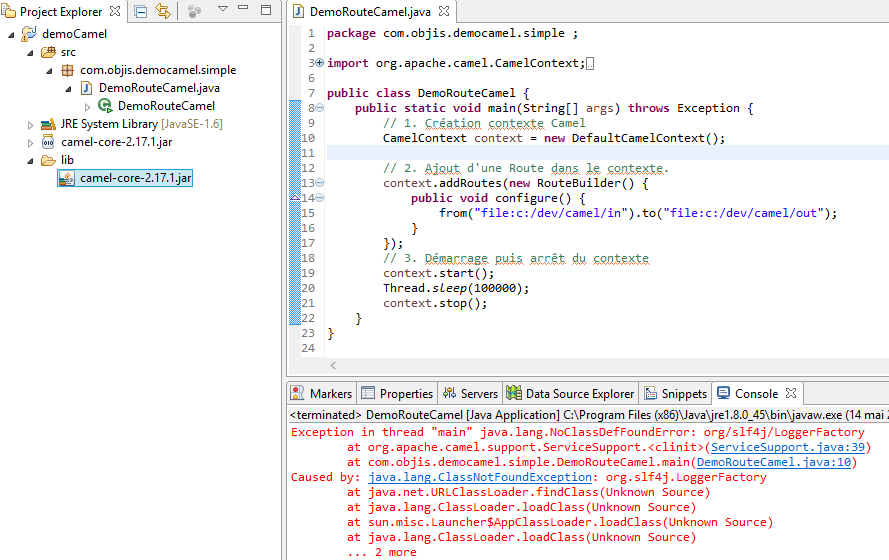Expand referenced camel-core-2.17.1.jar library node
Screen dimensions: 889x560
31,143
